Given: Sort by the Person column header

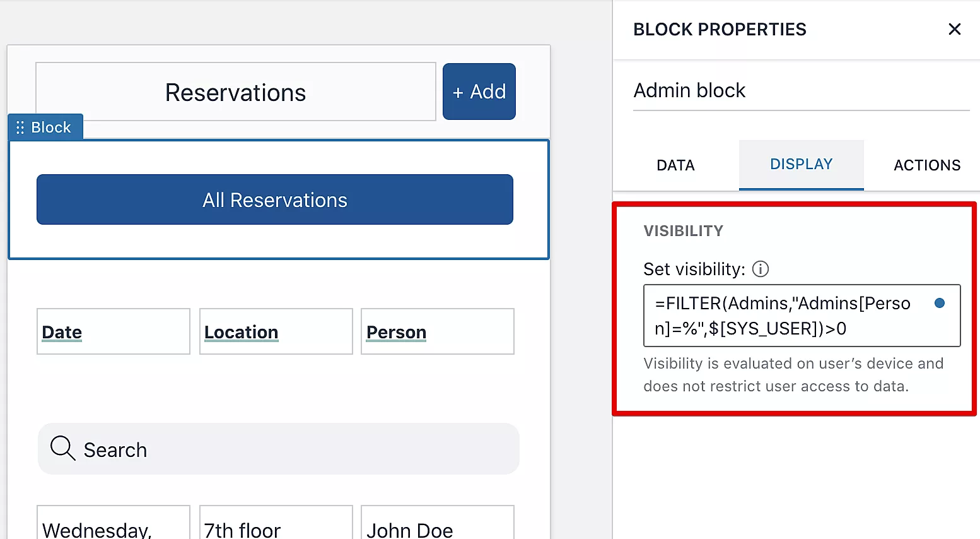Looking at the screenshot, I should 396,332.
